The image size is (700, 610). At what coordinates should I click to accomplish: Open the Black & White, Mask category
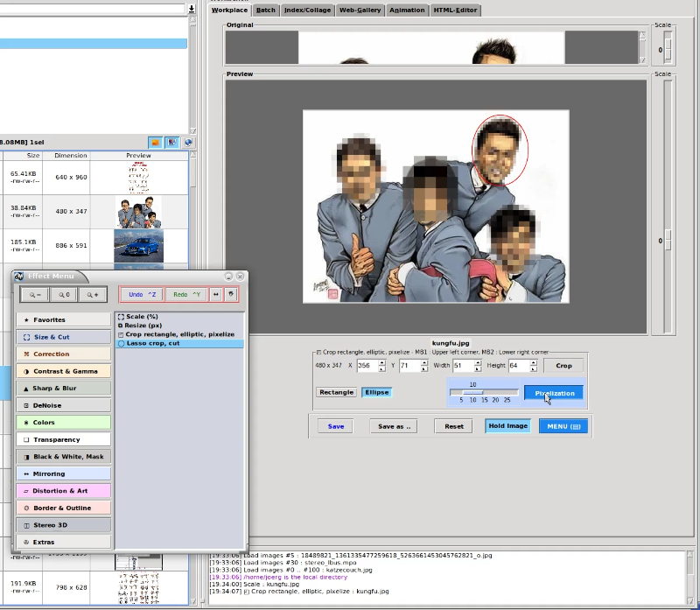[63, 456]
